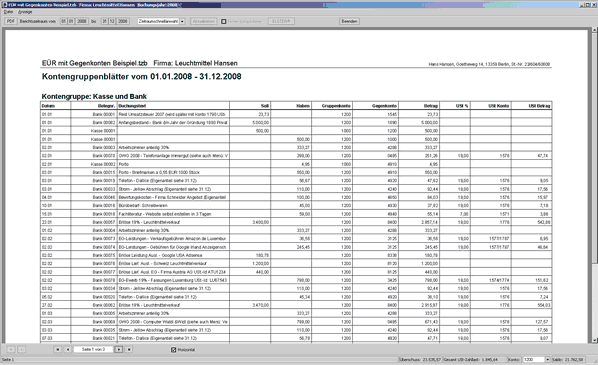
Task: Click the row 'Bank 00075 Erlöse Leistung Ausl. - Google'
Action: pyautogui.click(x=296, y=255)
